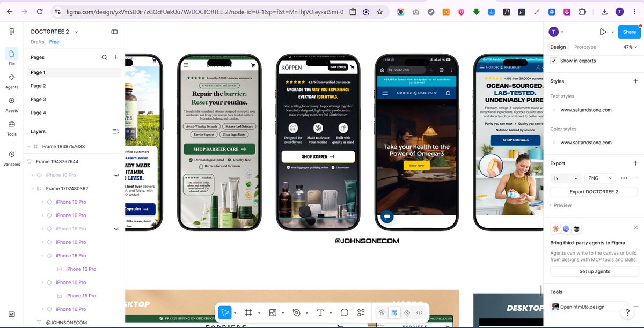Open the PNG export format dropdown
The height and width of the screenshot is (328, 644).
[x=600, y=178]
